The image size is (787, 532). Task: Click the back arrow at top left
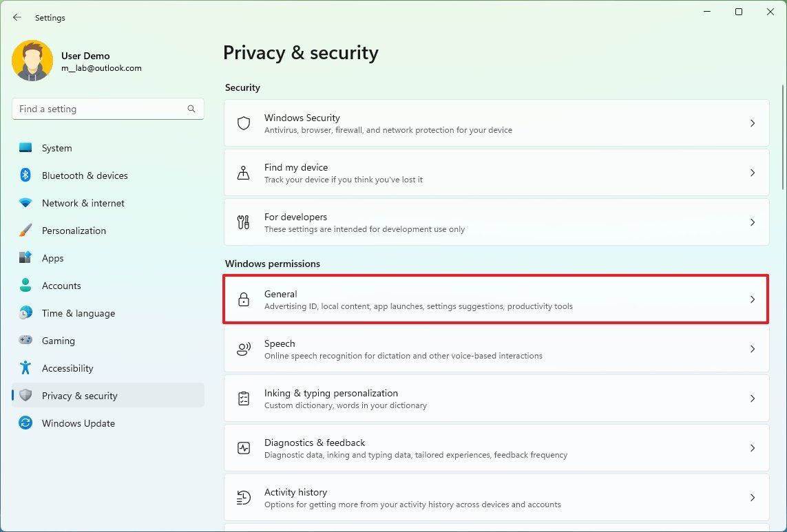(x=17, y=17)
